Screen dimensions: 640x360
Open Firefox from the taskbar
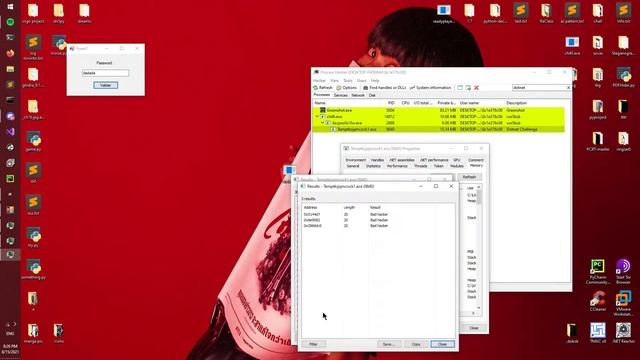pyautogui.click(x=10, y=53)
